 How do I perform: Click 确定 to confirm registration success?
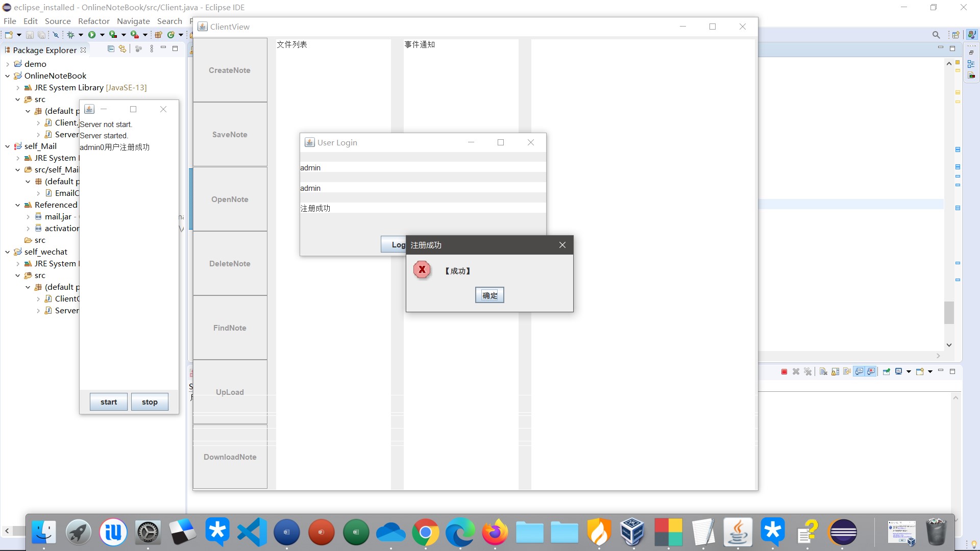489,295
